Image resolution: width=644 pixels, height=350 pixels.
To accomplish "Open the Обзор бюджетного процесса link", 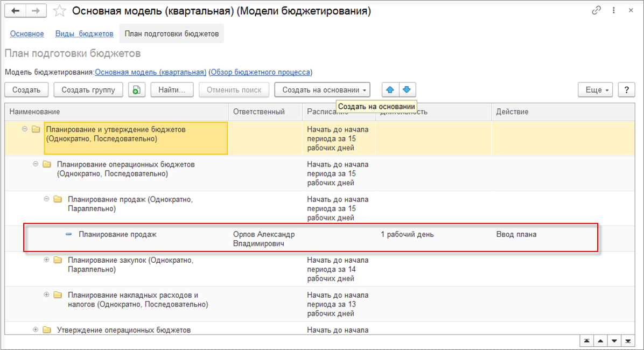I will click(261, 72).
